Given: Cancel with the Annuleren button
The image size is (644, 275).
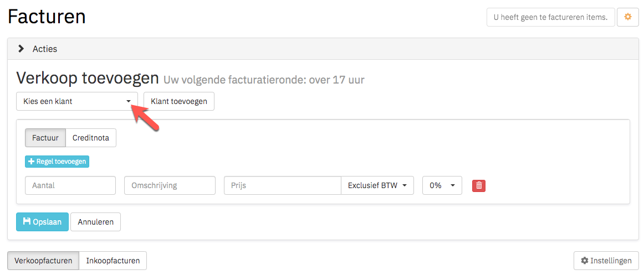Looking at the screenshot, I should pos(96,222).
